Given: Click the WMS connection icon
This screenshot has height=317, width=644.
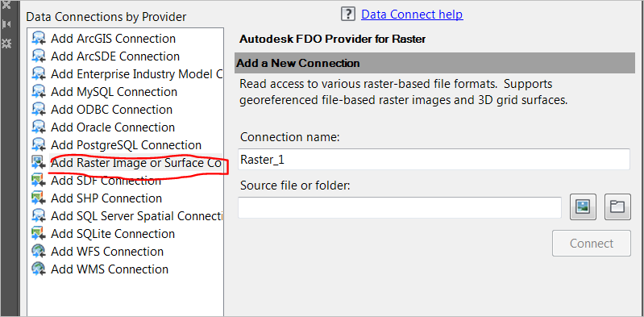Looking at the screenshot, I should (x=39, y=269).
